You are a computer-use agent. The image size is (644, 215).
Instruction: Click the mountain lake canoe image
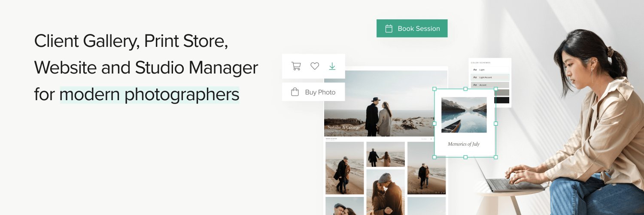[464, 115]
